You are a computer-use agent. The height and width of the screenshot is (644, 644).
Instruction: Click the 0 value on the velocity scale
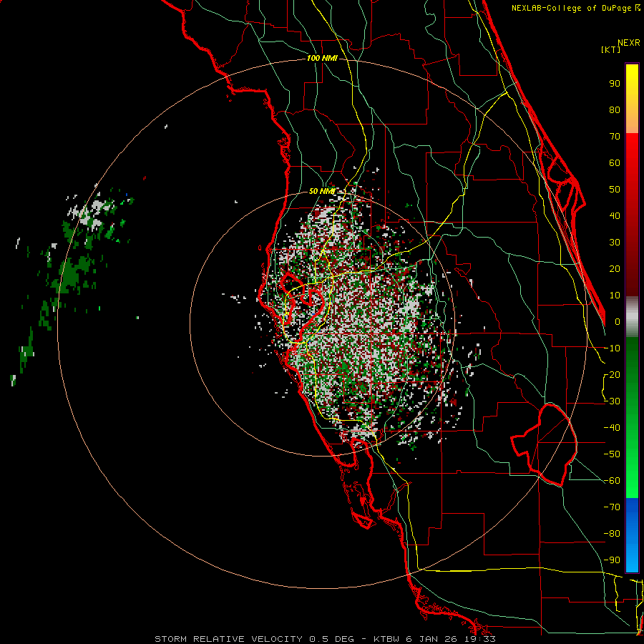pos(618,322)
